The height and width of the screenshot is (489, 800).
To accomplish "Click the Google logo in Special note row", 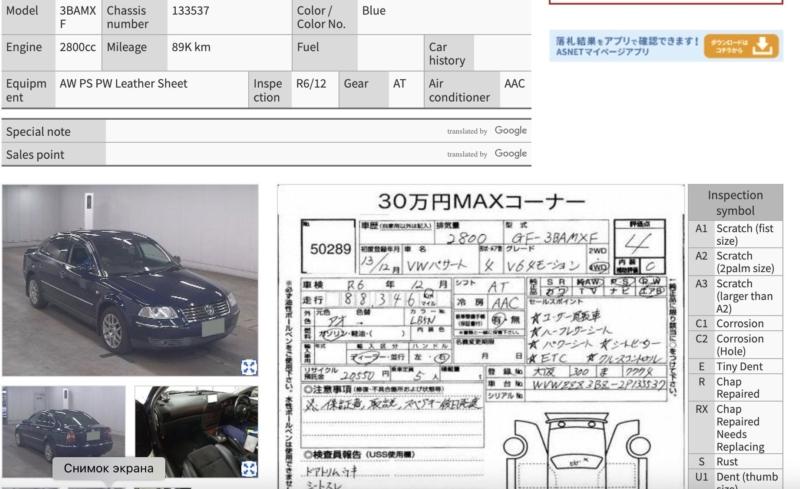I will coord(510,131).
